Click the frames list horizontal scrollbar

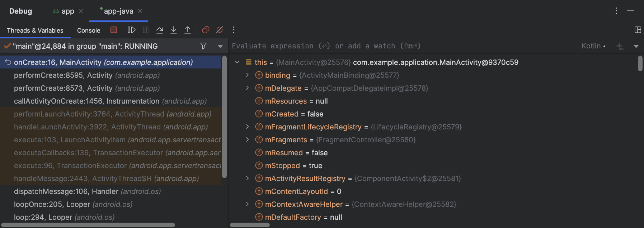(x=88, y=225)
